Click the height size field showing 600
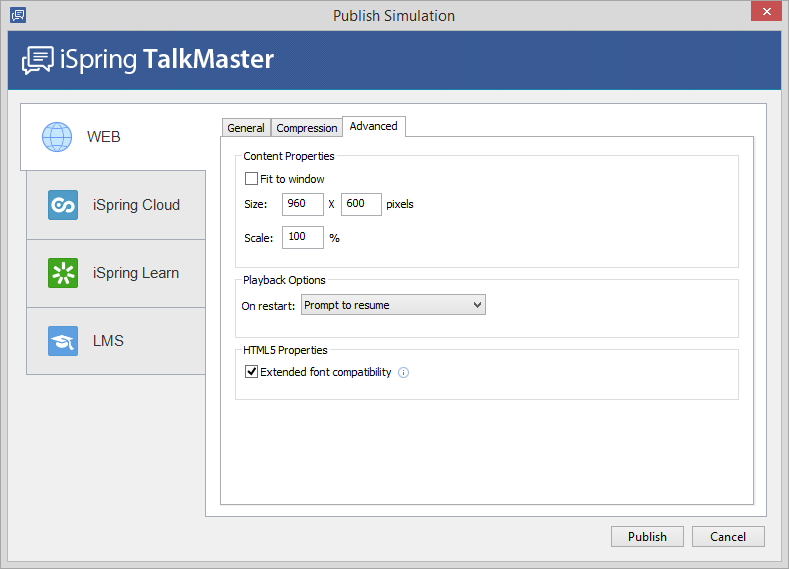The image size is (789, 569). coord(361,204)
